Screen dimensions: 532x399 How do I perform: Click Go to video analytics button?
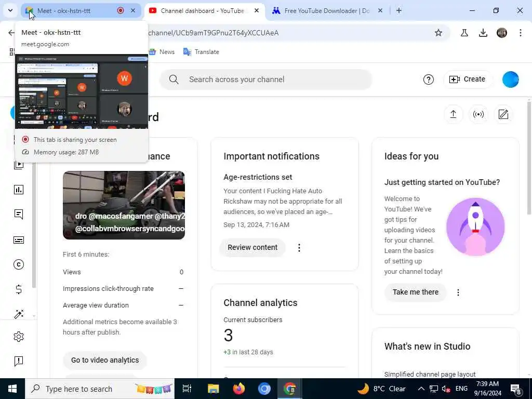pyautogui.click(x=105, y=361)
